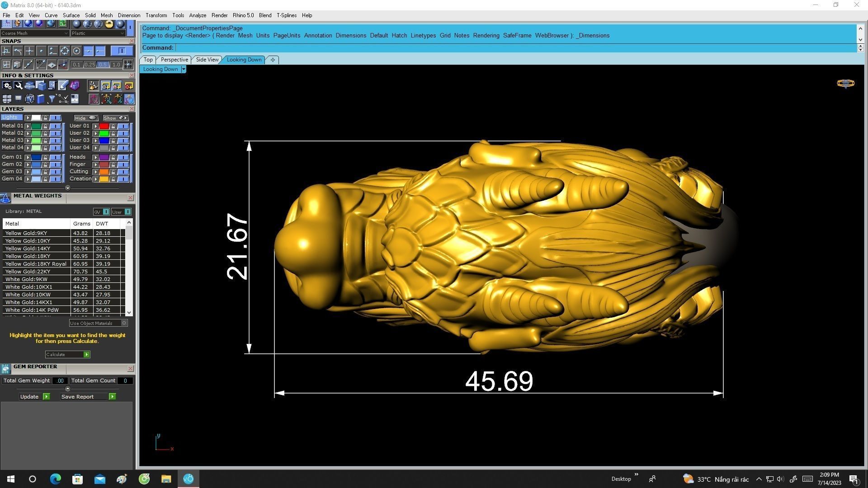Click the viewport ring gizmo icon
Screen dimensions: 868x488
pos(845,83)
